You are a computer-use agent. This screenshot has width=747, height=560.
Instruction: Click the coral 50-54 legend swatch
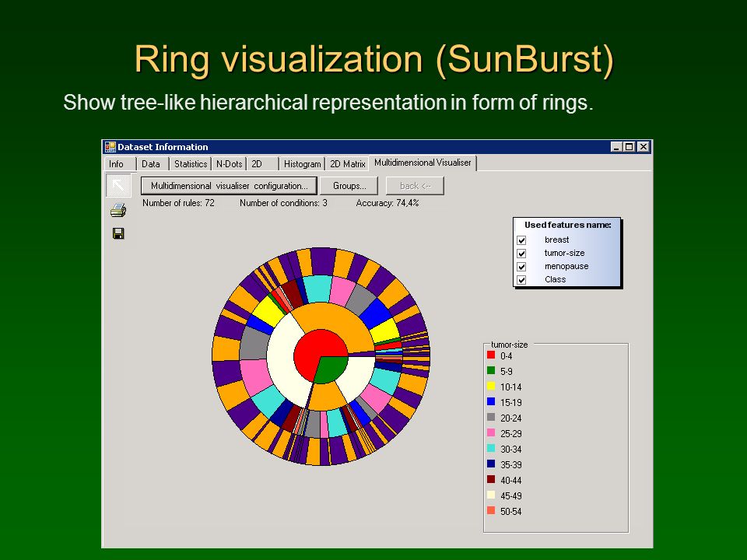point(491,510)
